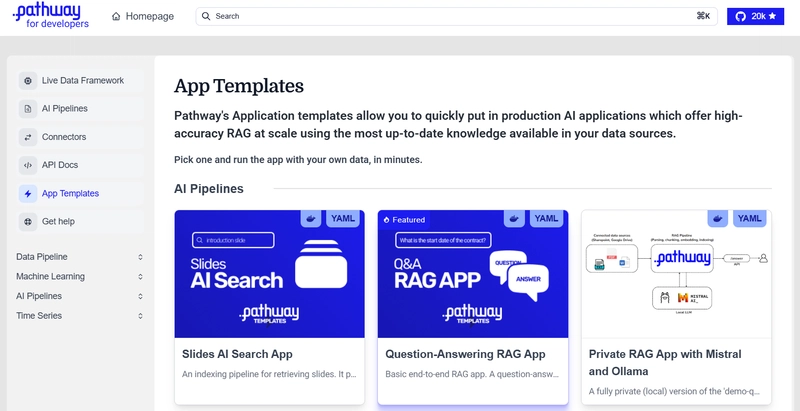Click the search magnifier icon
Image resolution: width=800 pixels, height=411 pixels.
coord(206,16)
